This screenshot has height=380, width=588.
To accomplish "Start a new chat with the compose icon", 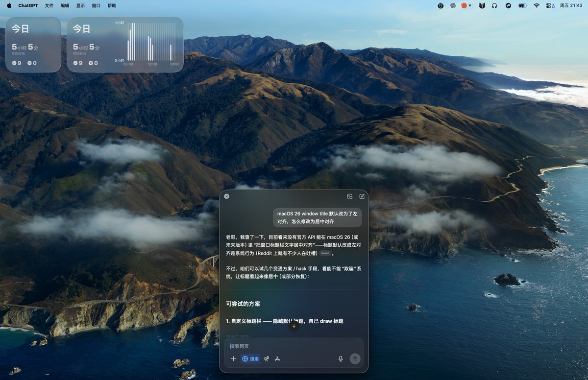I will pyautogui.click(x=362, y=196).
